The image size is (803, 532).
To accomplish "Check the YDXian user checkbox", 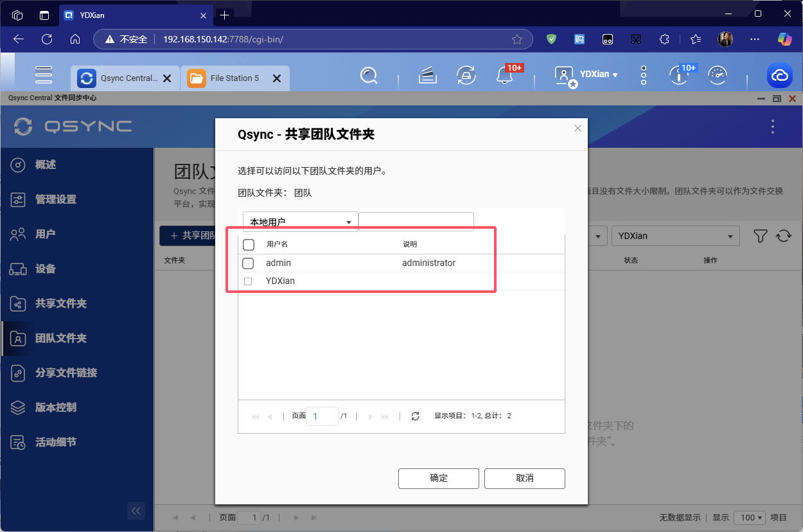I will click(x=248, y=281).
